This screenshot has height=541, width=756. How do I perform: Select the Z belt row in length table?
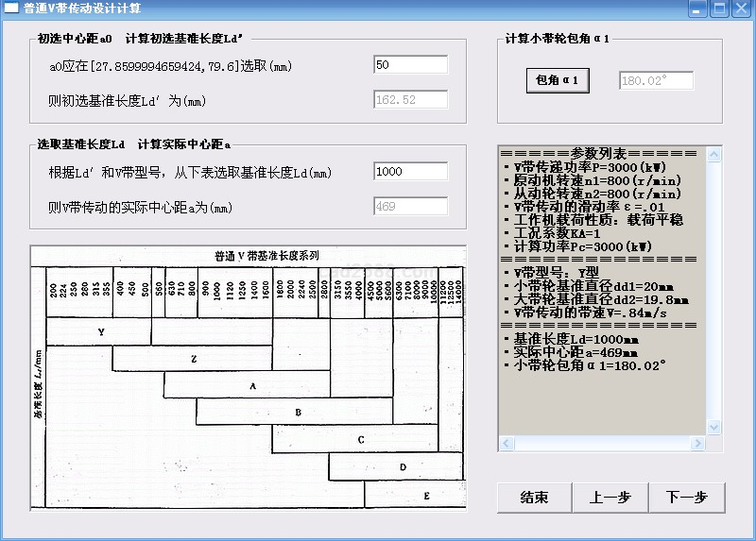pyautogui.click(x=193, y=359)
